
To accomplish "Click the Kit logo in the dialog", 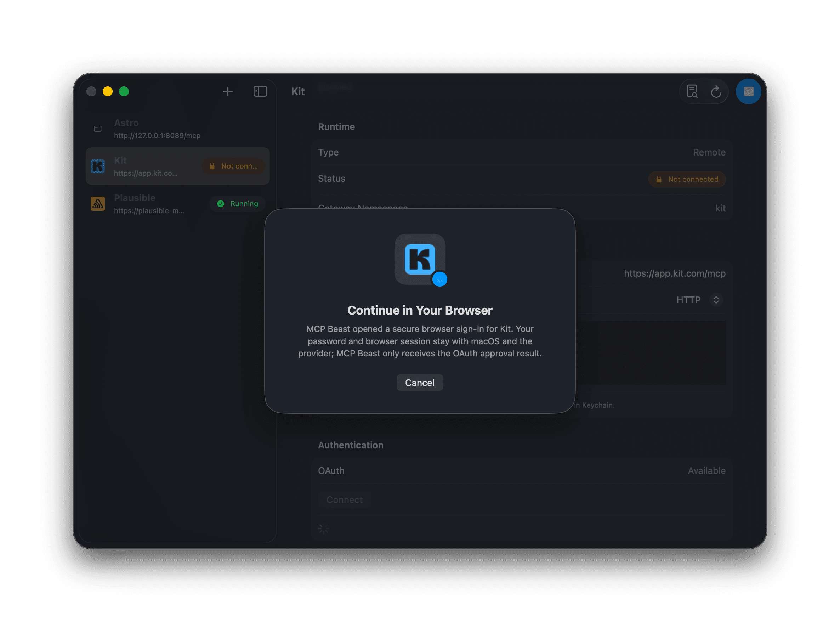I will 420,259.
